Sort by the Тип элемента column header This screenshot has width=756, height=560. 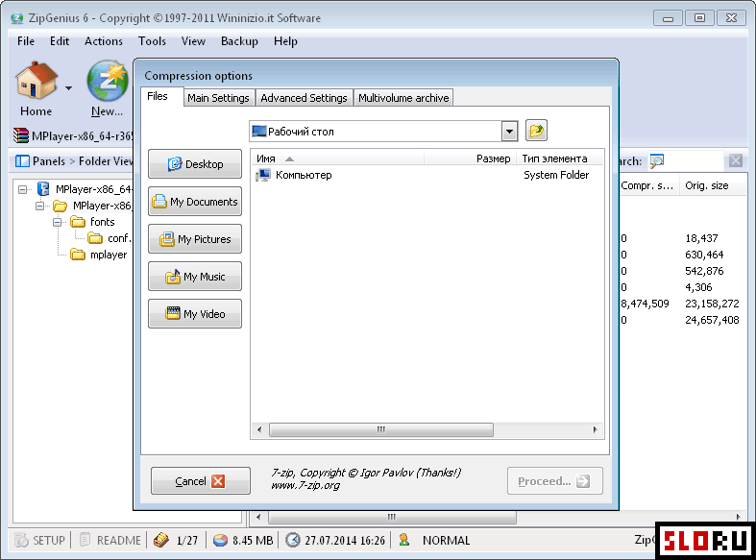(x=559, y=158)
